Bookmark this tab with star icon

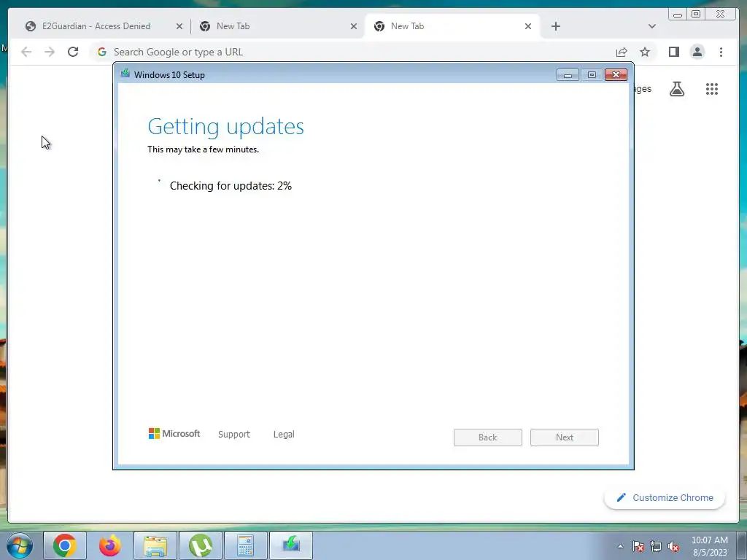click(x=645, y=52)
